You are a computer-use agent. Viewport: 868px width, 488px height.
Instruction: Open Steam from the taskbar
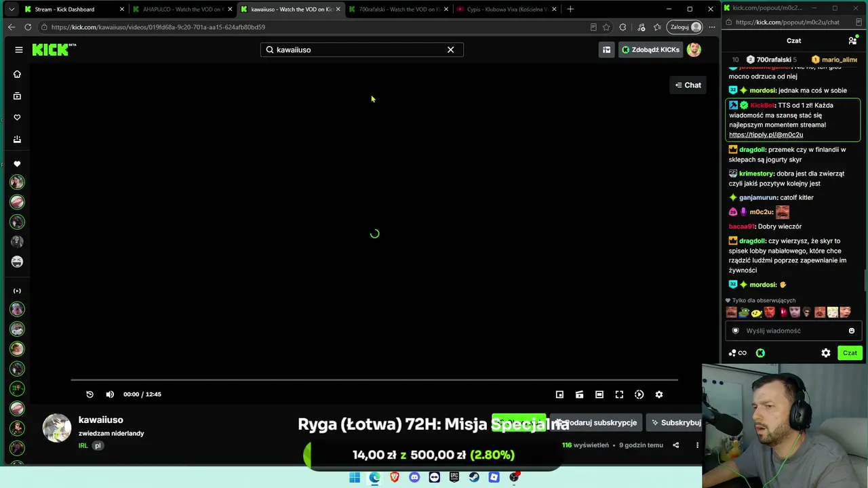pos(474,477)
